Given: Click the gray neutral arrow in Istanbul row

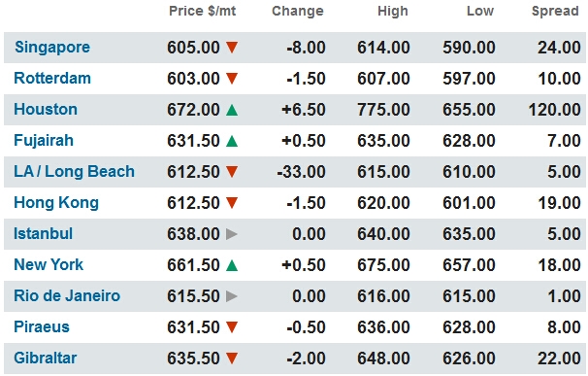Looking at the screenshot, I should 232,234.
